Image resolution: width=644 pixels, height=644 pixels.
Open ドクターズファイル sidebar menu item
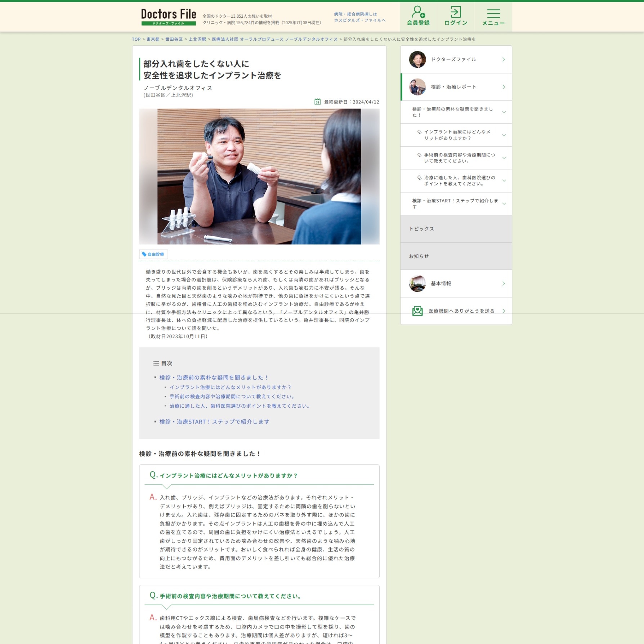tap(456, 59)
